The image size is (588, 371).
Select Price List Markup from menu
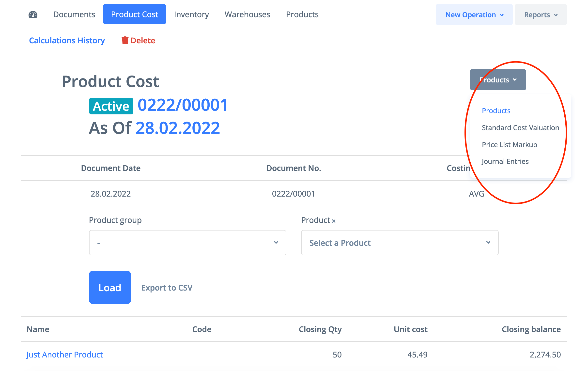[509, 145]
